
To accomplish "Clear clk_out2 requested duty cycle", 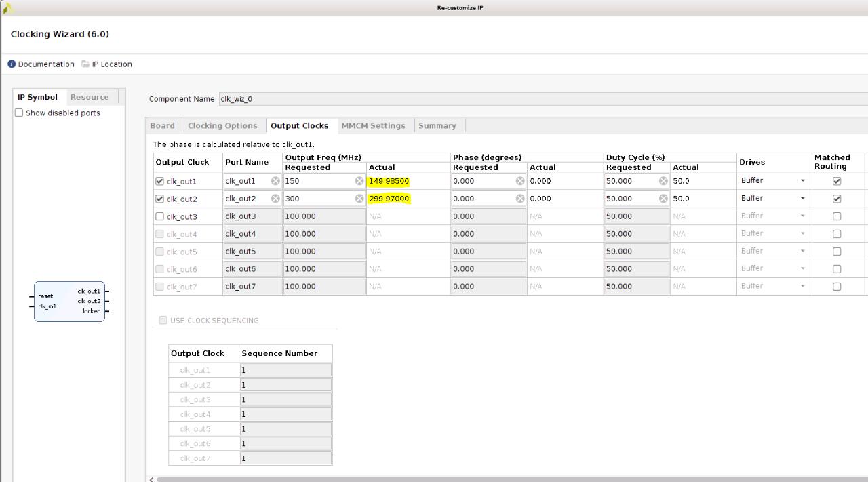I will tap(663, 199).
